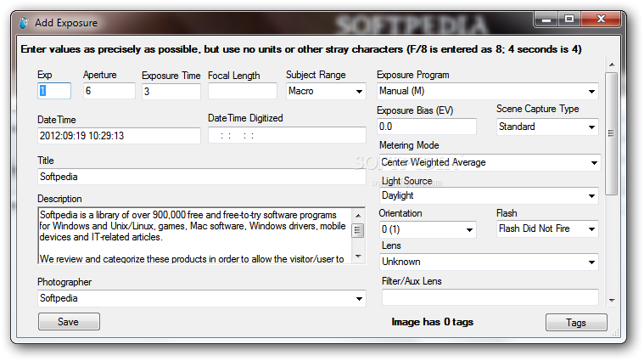644x361 pixels.
Task: Expand the Lens dropdown
Action: 489,262
